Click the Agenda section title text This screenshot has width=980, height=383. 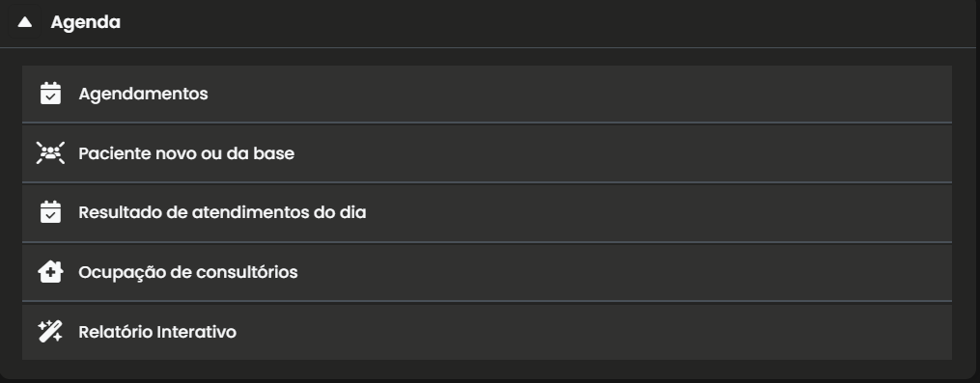click(x=86, y=22)
